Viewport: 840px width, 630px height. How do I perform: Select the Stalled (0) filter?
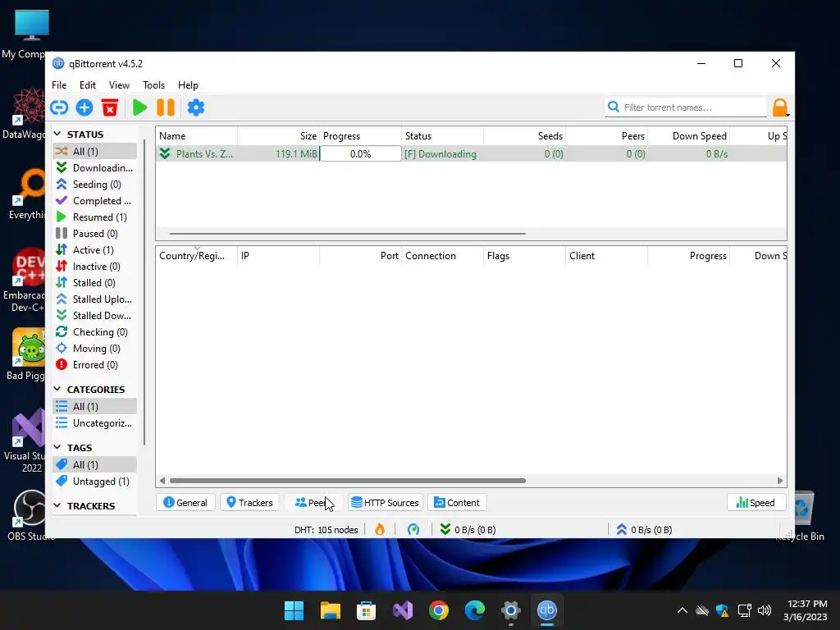(x=95, y=283)
